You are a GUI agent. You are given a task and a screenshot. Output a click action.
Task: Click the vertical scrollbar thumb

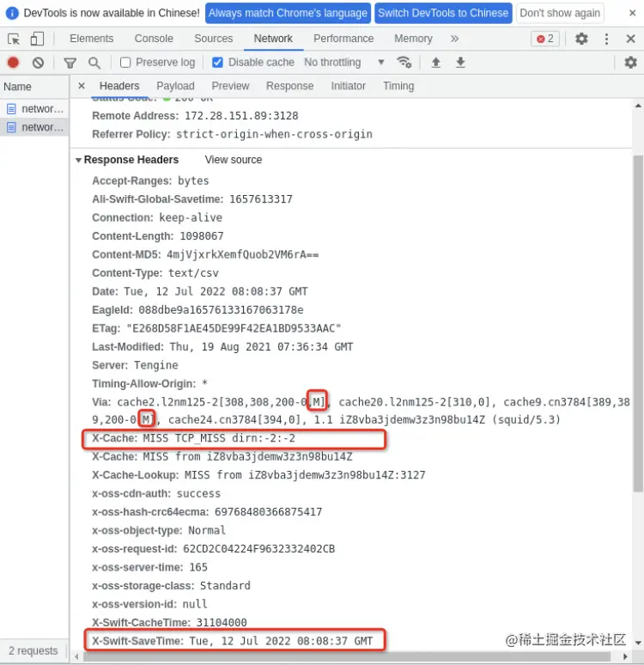(x=638, y=323)
